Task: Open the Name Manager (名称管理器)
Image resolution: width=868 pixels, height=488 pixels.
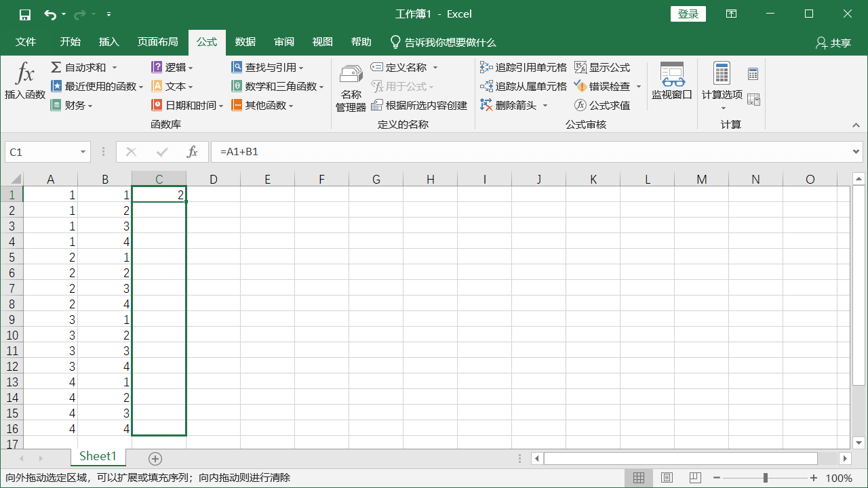Action: [351, 88]
